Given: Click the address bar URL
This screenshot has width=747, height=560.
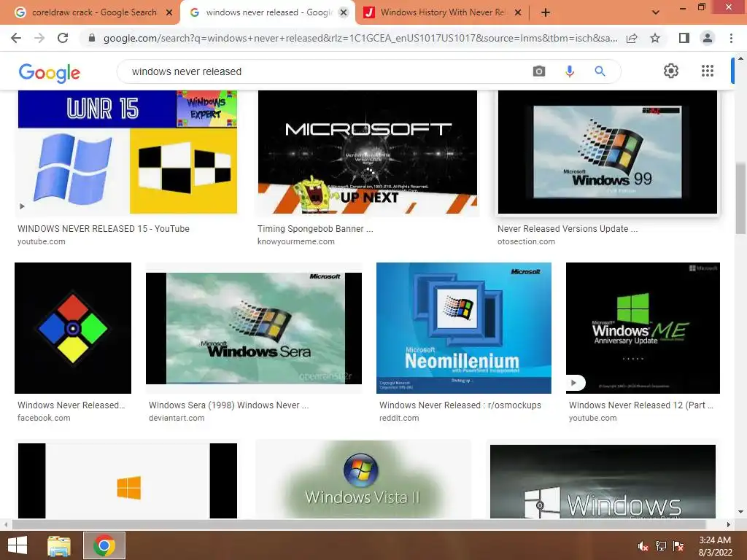Looking at the screenshot, I should point(360,38).
